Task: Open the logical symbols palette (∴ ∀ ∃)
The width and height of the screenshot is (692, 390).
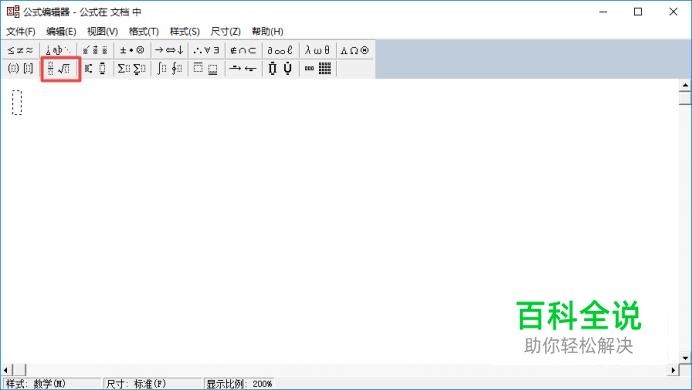Action: [x=207, y=50]
